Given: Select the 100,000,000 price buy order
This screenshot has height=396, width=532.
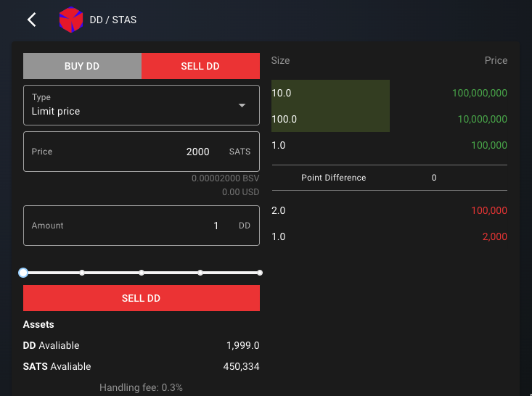Looking at the screenshot, I should (389, 93).
